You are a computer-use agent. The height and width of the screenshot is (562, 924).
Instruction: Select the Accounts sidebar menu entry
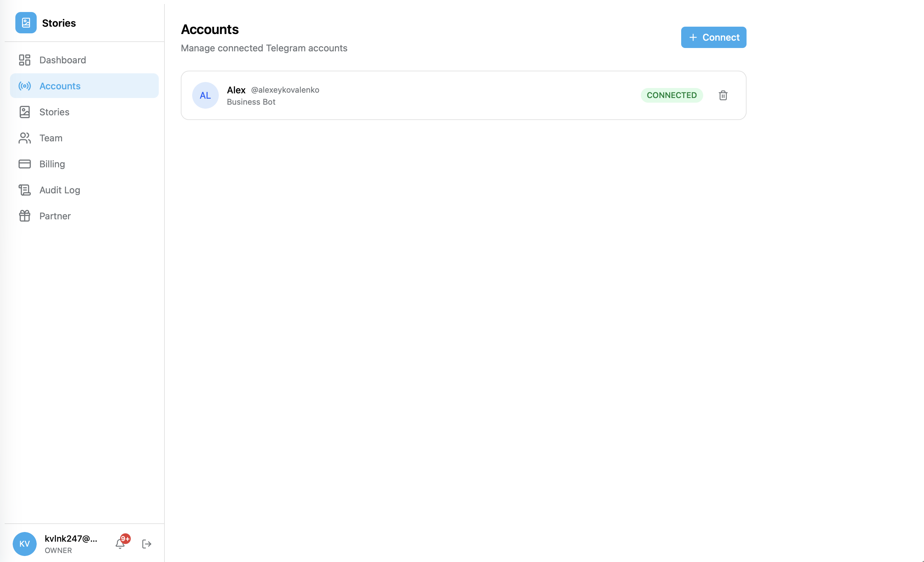point(60,86)
